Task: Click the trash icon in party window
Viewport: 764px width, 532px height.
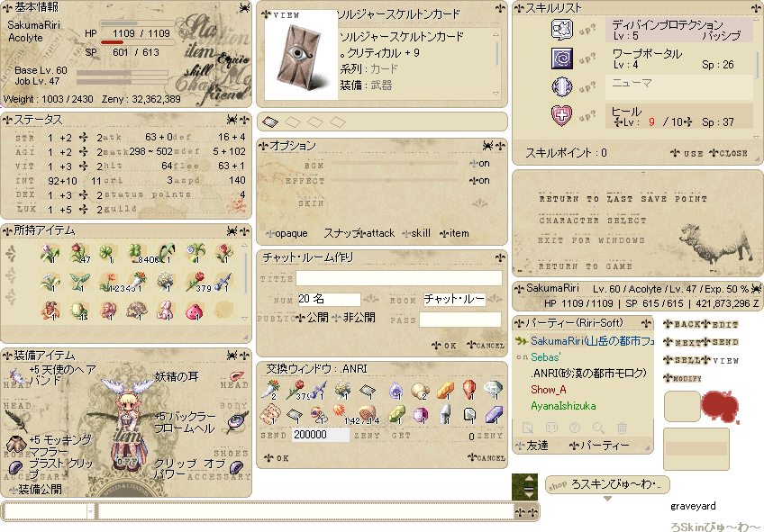Action: [x=622, y=428]
